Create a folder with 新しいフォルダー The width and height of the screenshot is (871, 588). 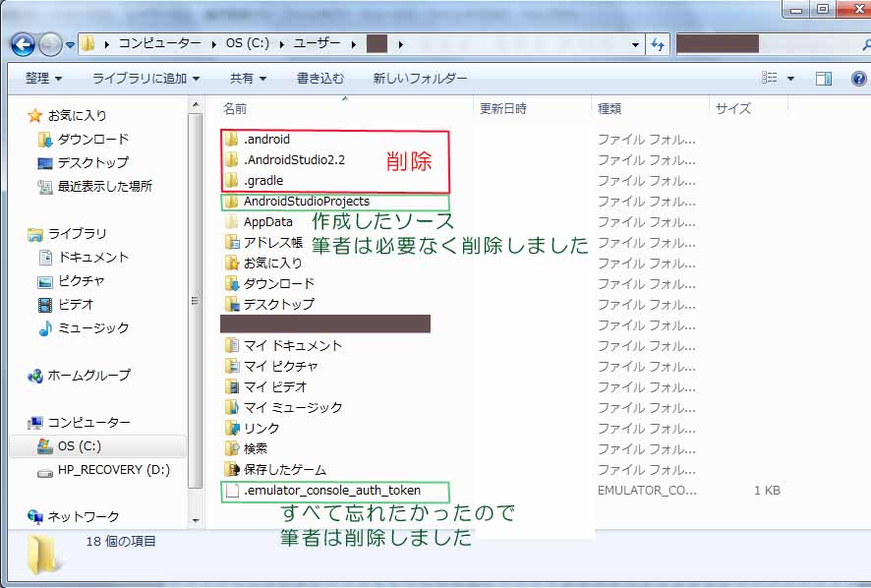pos(420,79)
